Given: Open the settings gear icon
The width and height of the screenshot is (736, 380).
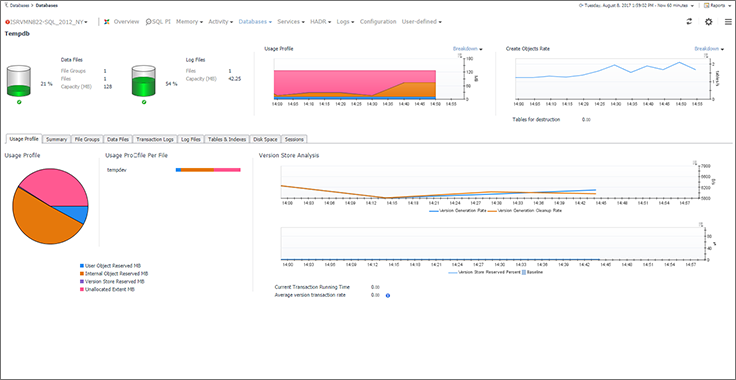Looking at the screenshot, I should click(709, 22).
